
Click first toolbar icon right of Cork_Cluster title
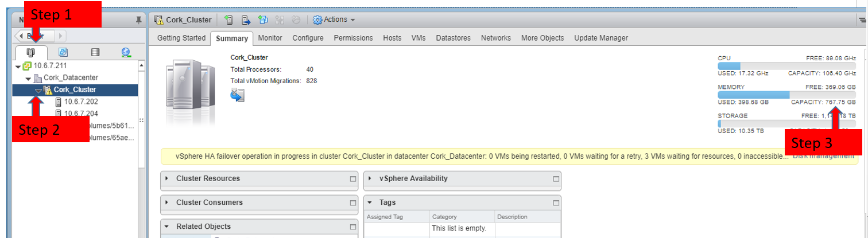tap(228, 20)
